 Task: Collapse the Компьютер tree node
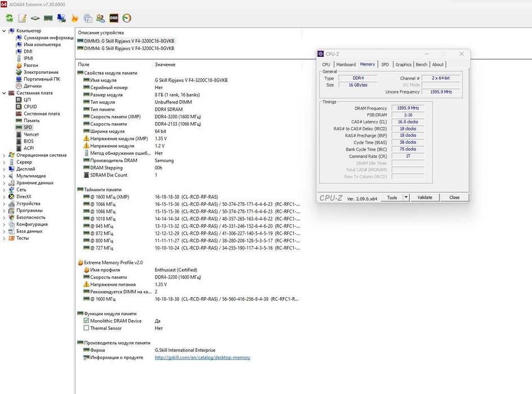pyautogui.click(x=4, y=31)
